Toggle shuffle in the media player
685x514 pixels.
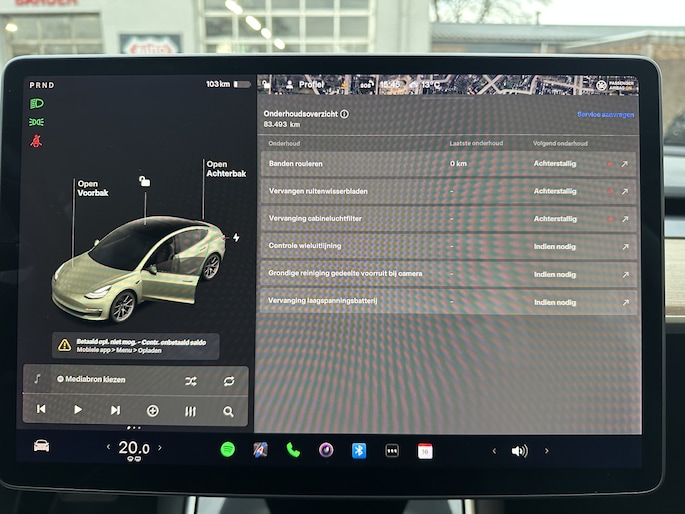[191, 381]
